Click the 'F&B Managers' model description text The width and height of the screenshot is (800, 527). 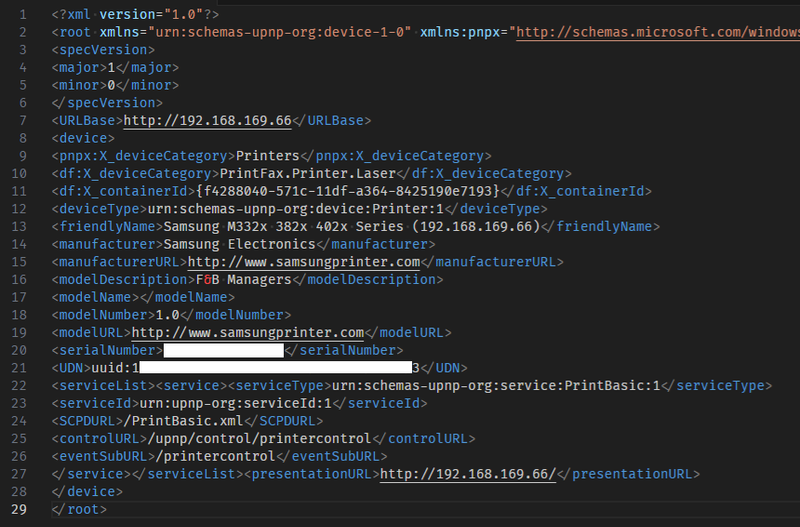click(243, 280)
